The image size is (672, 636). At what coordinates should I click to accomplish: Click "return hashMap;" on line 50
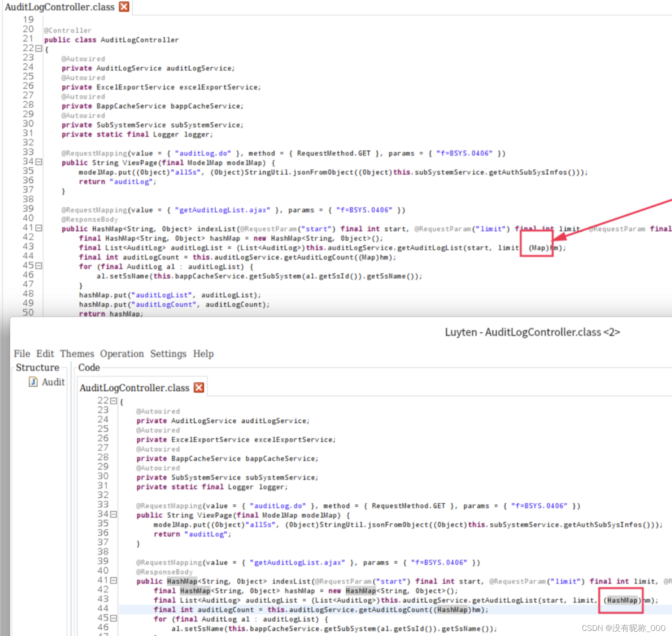111,314
